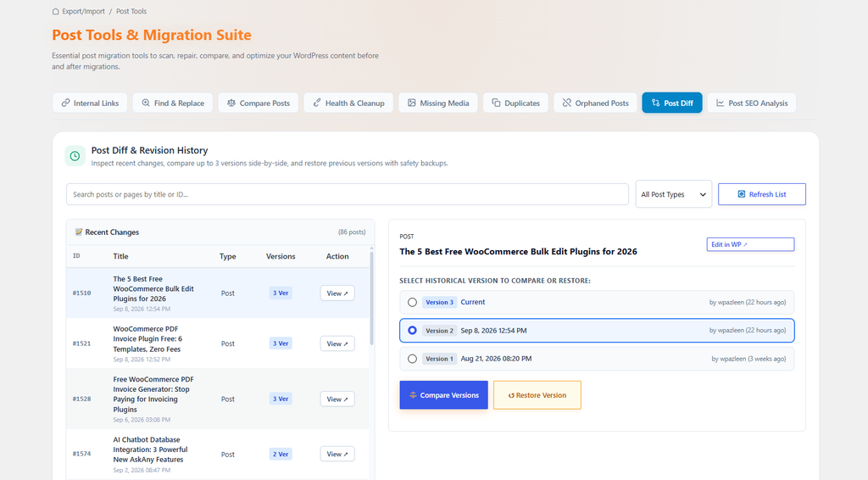Click 3 Ver badge for post #1528
The image size is (868, 480).
click(x=281, y=399)
